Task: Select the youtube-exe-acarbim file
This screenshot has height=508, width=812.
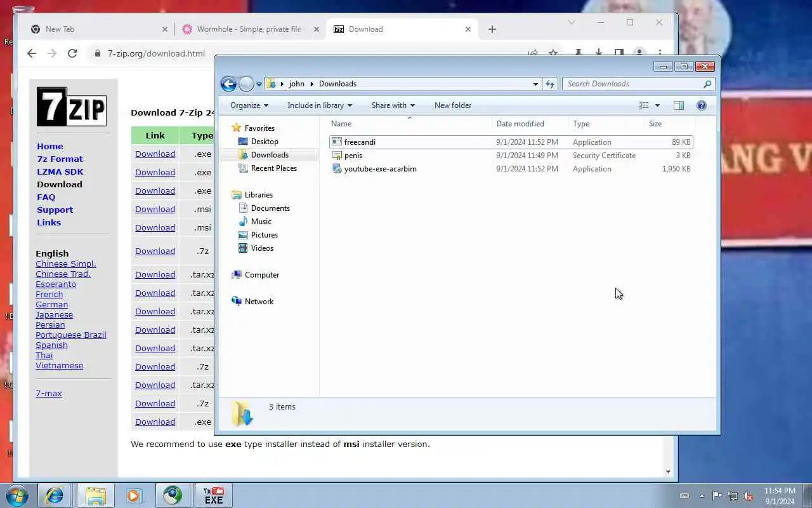Action: (x=511, y=169)
